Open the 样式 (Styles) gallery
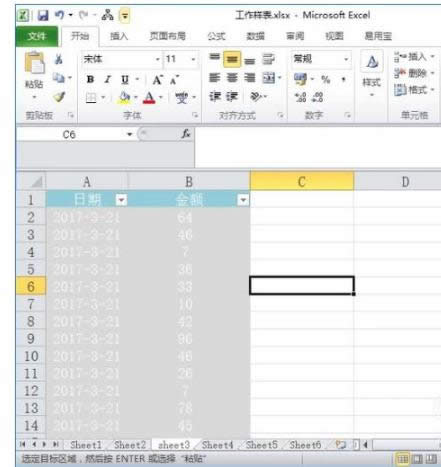This screenshot has width=441, height=467. pos(372,74)
